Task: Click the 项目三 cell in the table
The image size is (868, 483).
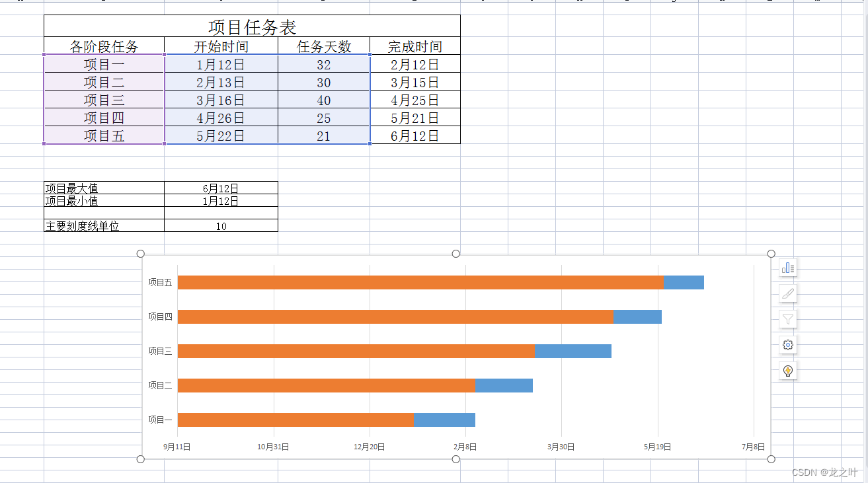Action: click(104, 100)
